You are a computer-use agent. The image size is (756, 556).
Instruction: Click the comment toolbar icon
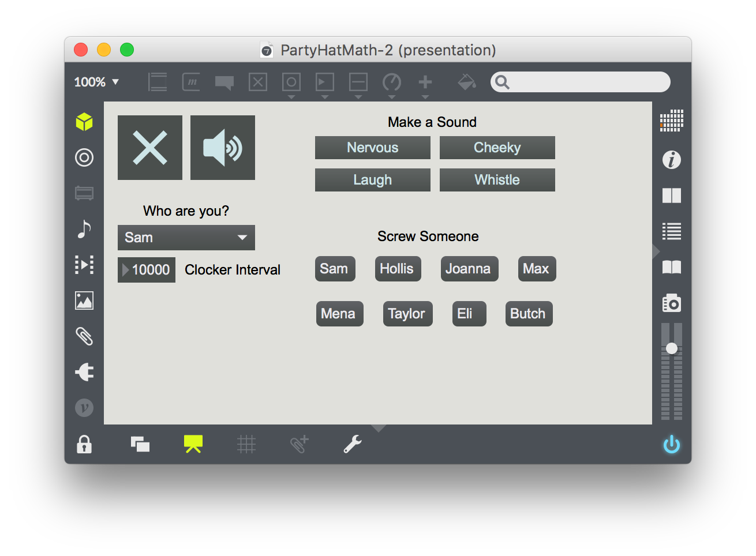pyautogui.click(x=224, y=83)
